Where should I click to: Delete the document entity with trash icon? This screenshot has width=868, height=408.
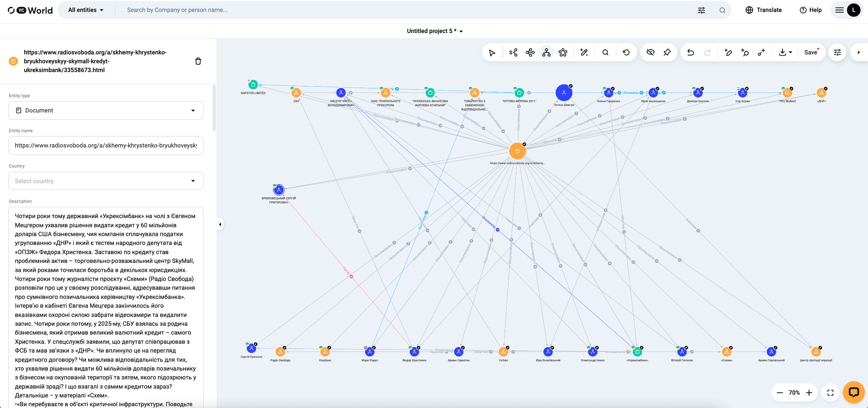tap(198, 61)
